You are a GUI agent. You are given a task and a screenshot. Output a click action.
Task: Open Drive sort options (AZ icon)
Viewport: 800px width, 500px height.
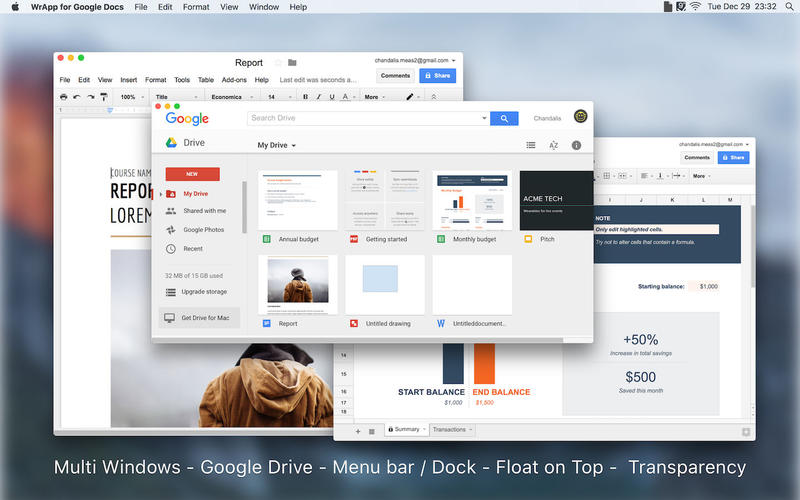point(553,145)
